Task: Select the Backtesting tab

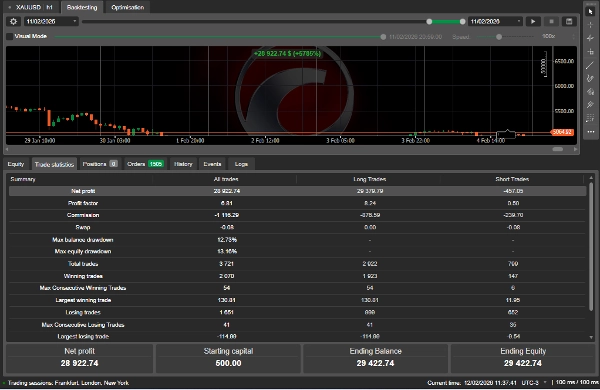Action: coord(82,7)
